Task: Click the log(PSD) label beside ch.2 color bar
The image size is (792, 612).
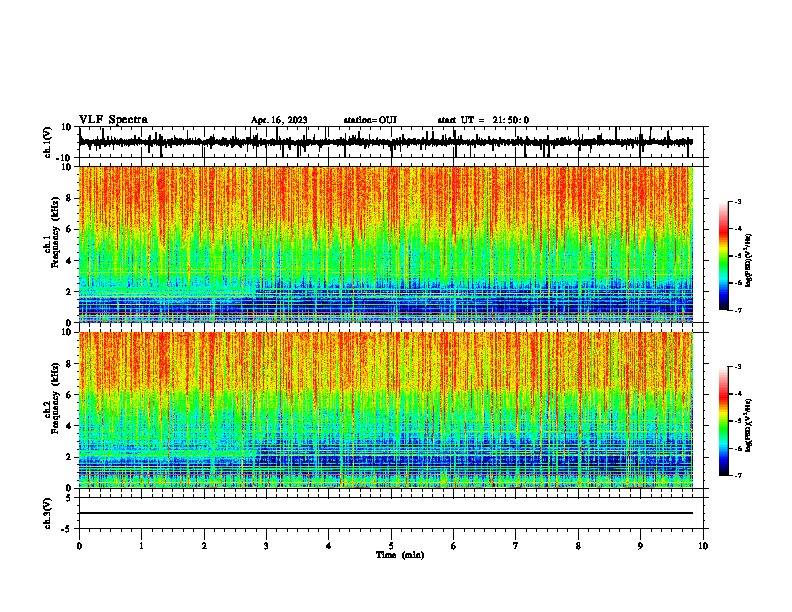Action: point(748,425)
